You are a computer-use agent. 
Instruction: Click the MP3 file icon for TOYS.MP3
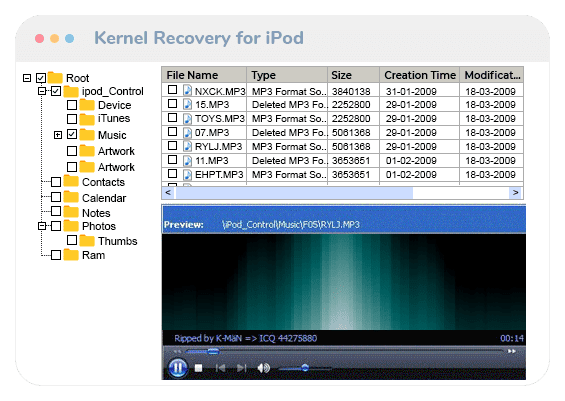click(x=187, y=118)
